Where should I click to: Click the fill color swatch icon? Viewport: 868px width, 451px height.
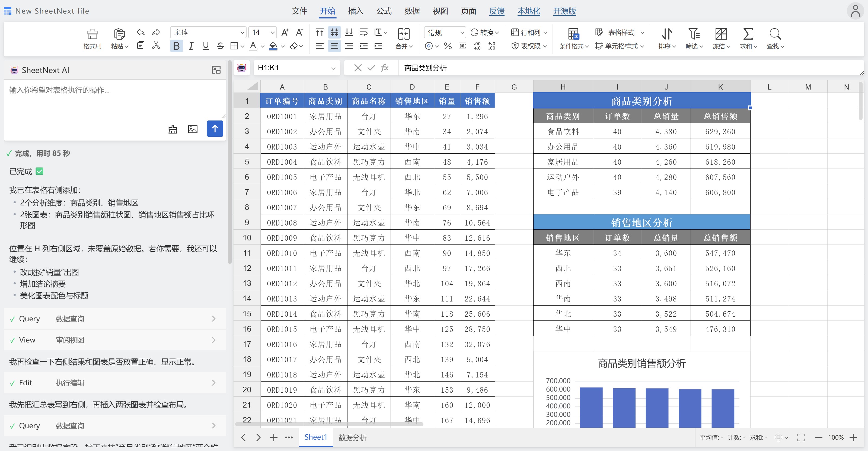coord(273,46)
